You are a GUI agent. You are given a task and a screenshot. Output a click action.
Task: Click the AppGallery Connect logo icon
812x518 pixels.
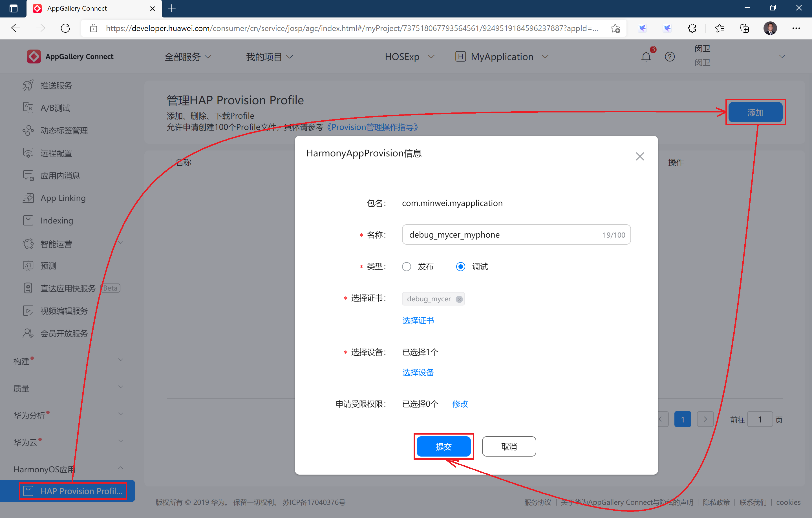click(x=34, y=56)
